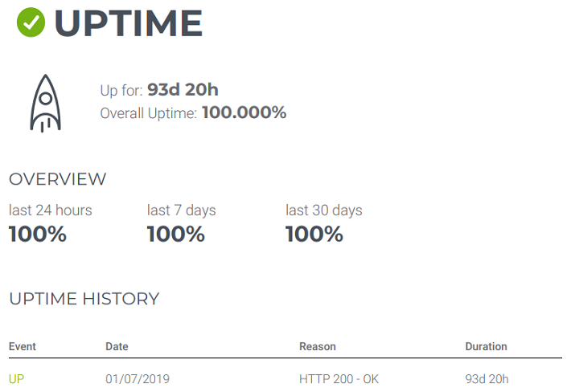The height and width of the screenshot is (392, 571).
Task: Click the UPTIME HISTORY heading
Action: [x=84, y=299]
